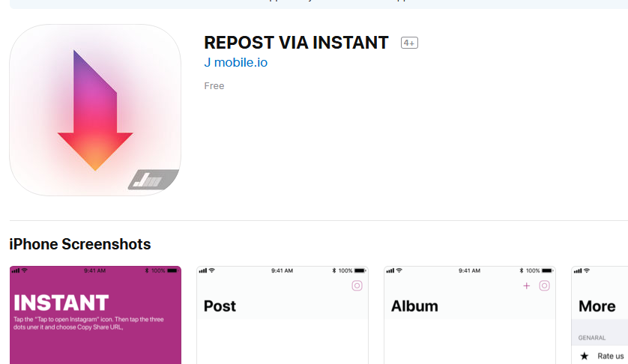The height and width of the screenshot is (364, 628).
Task: Click the Rate us row
Action: pyautogui.click(x=609, y=356)
